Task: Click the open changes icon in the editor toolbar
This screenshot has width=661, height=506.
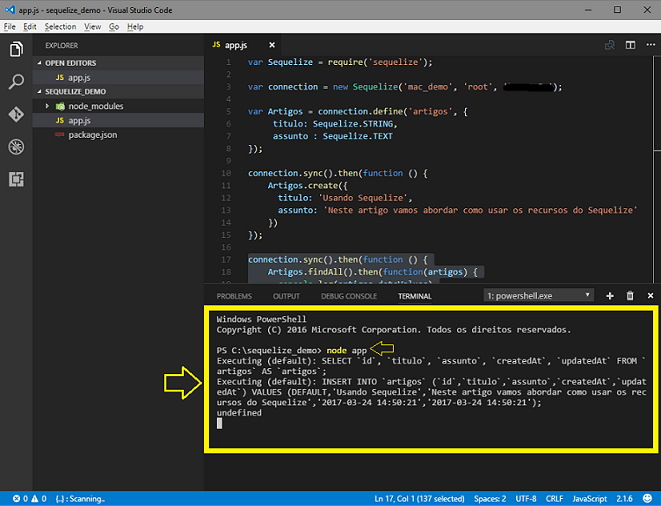Action: (610, 45)
